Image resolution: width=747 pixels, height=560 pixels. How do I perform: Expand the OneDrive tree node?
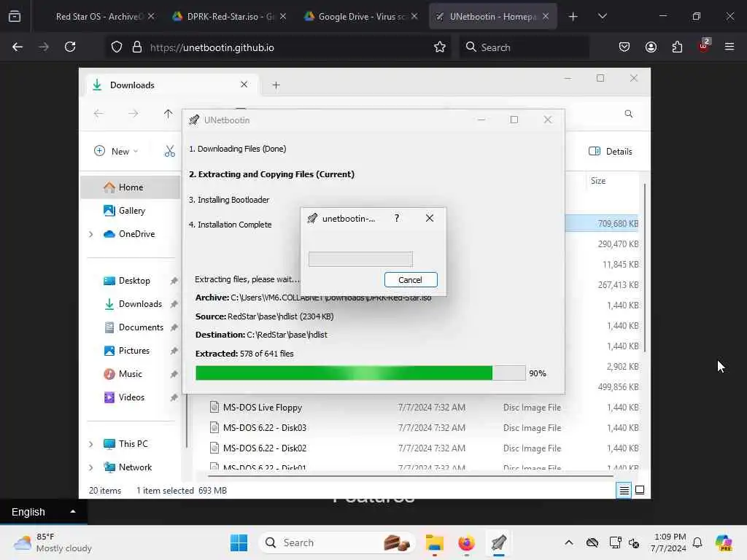pyautogui.click(x=91, y=234)
